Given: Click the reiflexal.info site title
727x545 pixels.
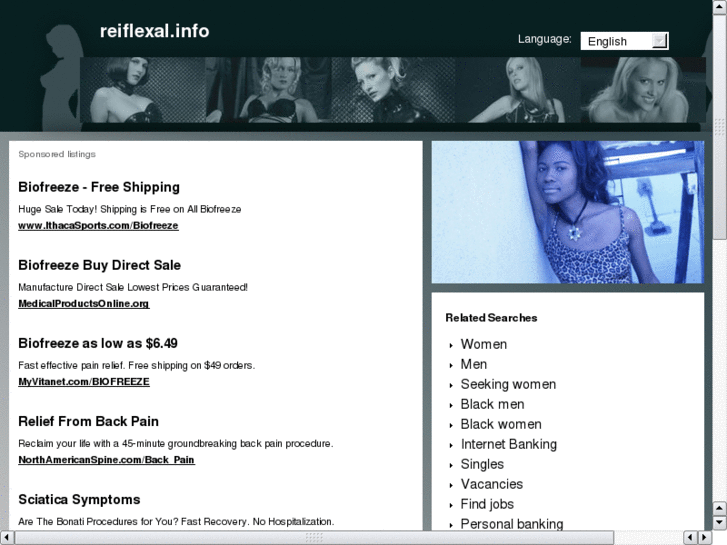Looking at the screenshot, I should point(154,31).
